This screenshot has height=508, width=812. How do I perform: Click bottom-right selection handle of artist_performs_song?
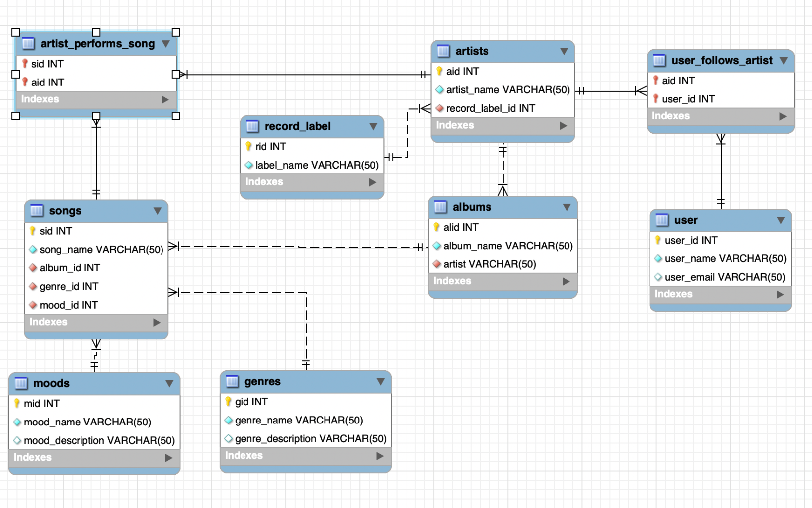click(x=176, y=116)
